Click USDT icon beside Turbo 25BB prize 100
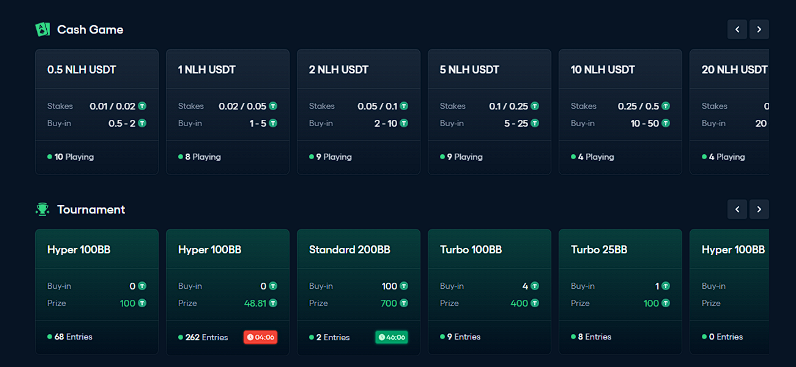The width and height of the screenshot is (796, 367). click(x=666, y=303)
